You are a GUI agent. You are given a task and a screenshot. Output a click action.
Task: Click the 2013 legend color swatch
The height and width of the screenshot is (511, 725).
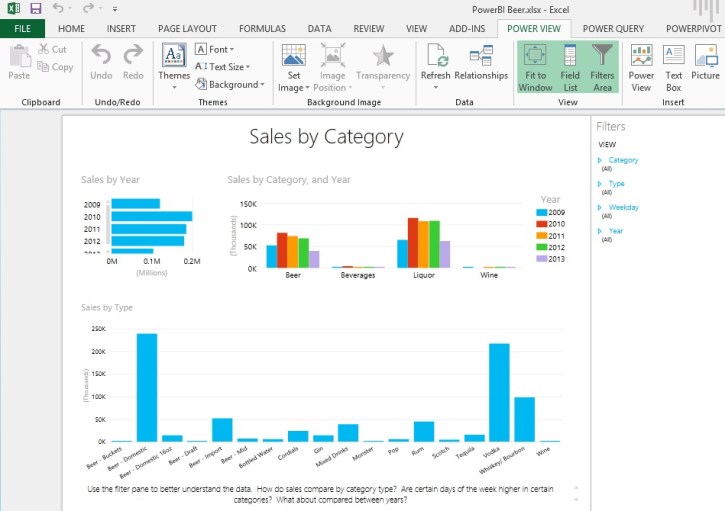click(542, 259)
